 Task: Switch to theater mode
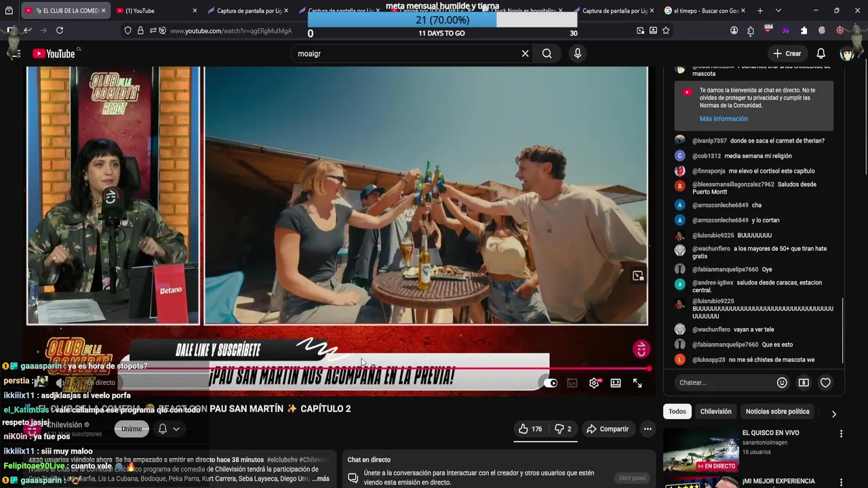tap(616, 383)
